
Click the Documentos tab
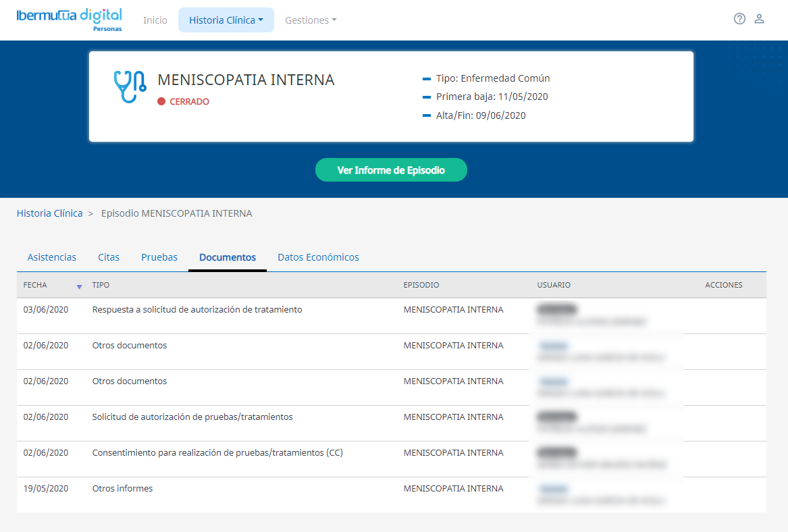(x=228, y=257)
